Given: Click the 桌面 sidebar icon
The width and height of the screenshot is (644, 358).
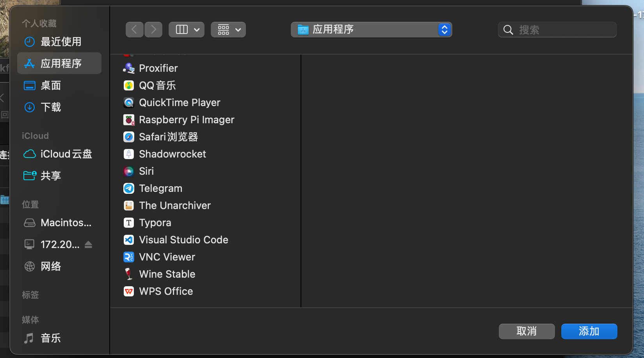Looking at the screenshot, I should click(x=30, y=85).
